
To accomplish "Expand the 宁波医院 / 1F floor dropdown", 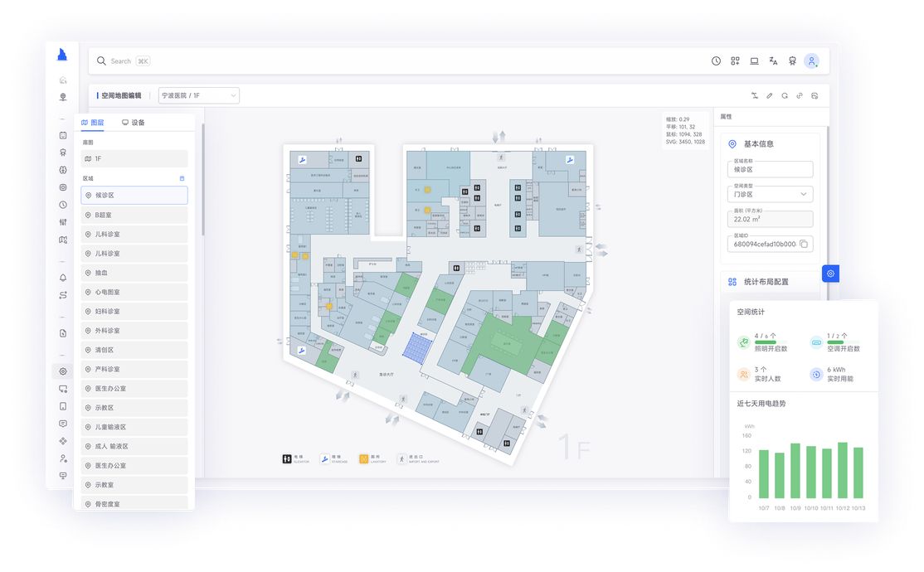I will 199,95.
